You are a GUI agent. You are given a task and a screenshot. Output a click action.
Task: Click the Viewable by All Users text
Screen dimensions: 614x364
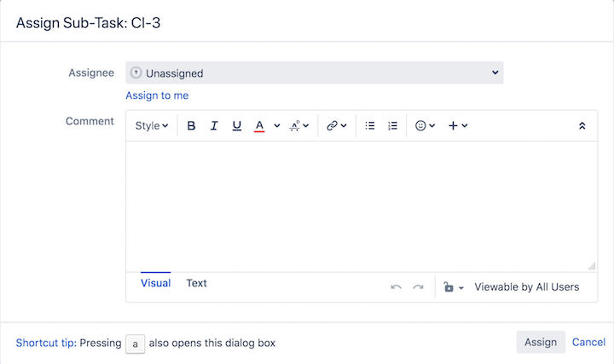pos(527,287)
